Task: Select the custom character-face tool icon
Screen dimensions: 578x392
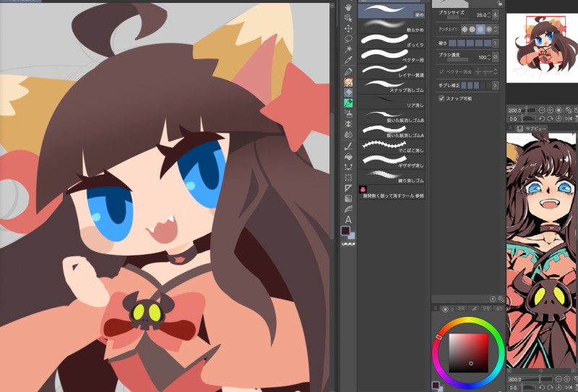Action: tap(348, 82)
